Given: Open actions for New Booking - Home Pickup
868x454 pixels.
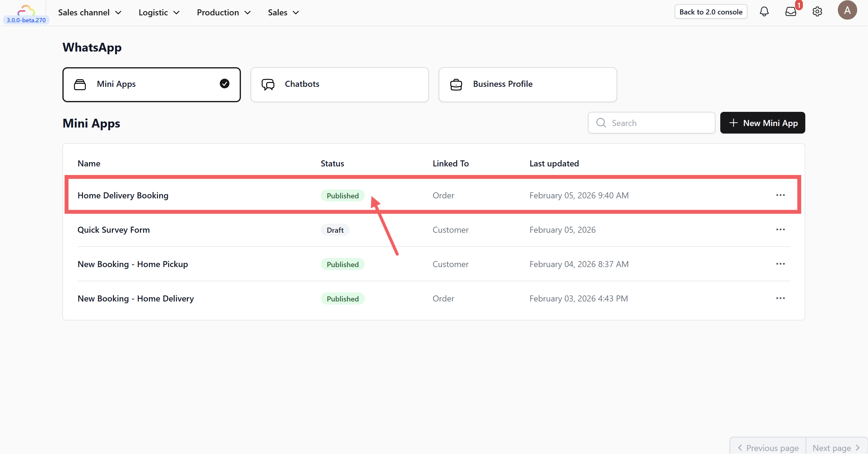Looking at the screenshot, I should point(780,264).
